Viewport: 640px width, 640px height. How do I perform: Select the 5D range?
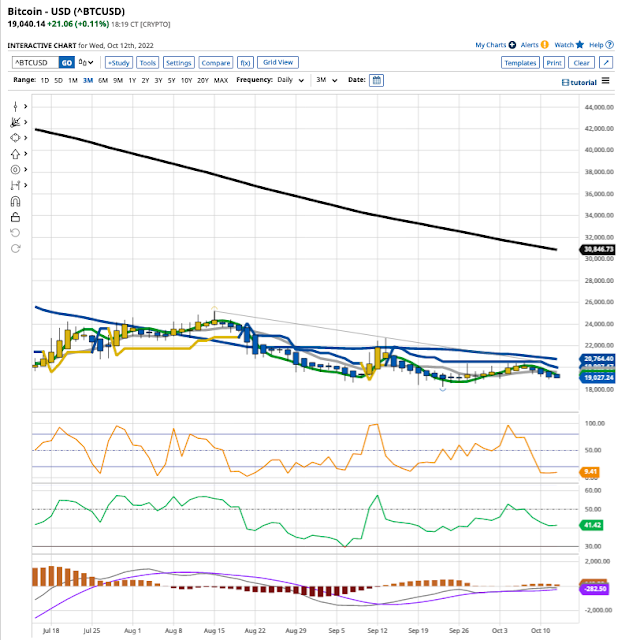(x=58, y=80)
